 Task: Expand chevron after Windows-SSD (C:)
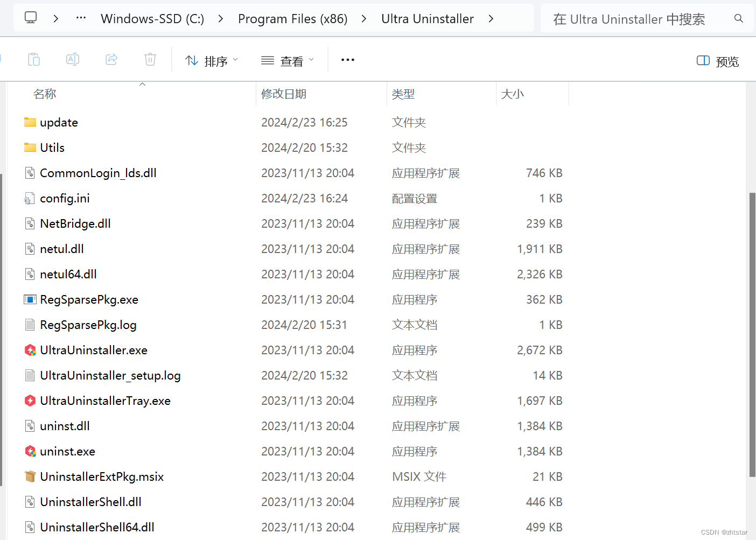coord(221,18)
